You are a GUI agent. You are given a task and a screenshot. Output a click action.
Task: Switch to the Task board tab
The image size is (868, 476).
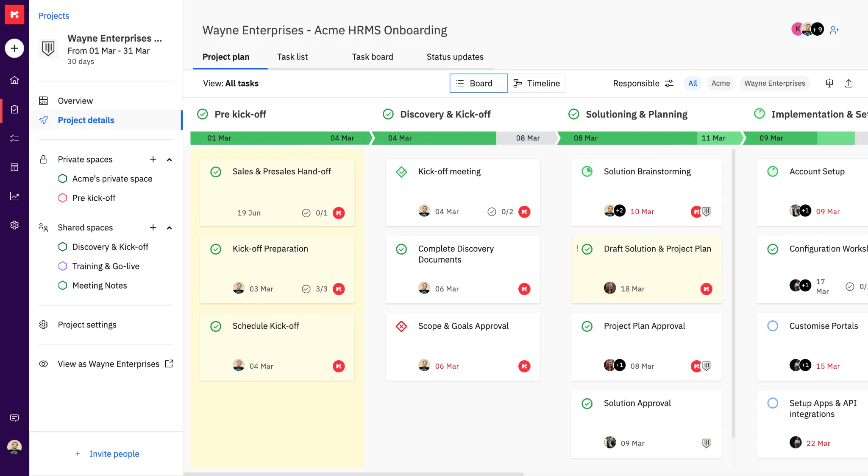[372, 56]
